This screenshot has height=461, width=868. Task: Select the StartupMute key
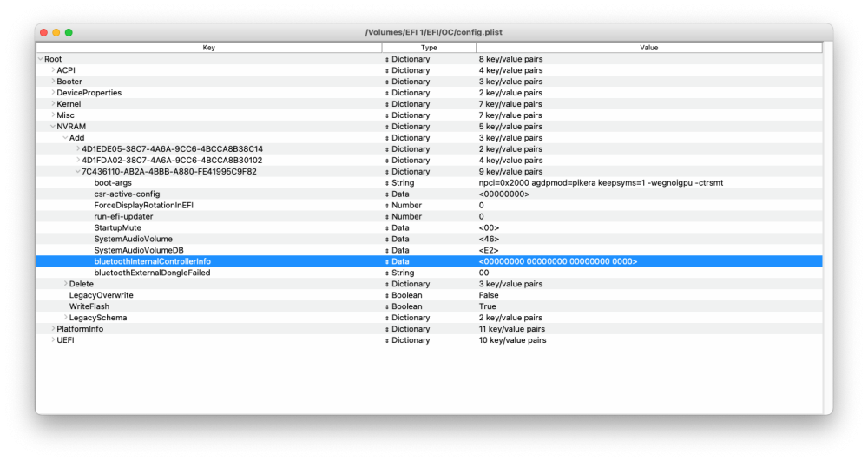(x=117, y=228)
